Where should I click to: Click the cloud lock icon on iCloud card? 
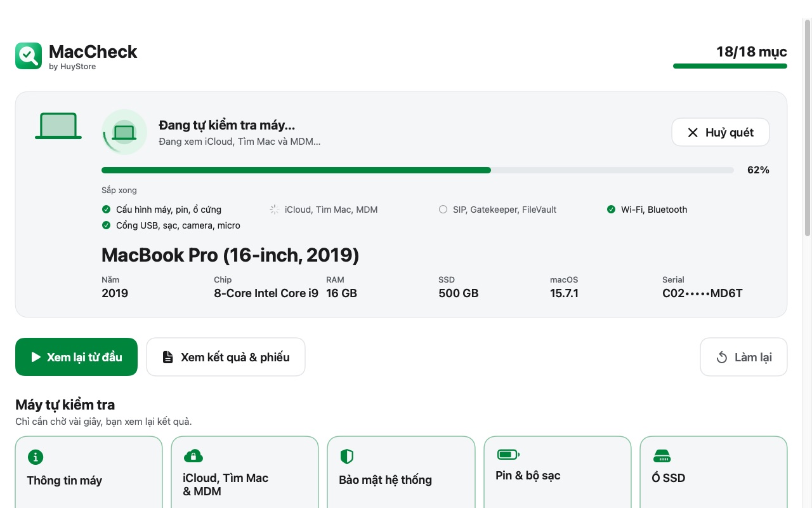[193, 455]
